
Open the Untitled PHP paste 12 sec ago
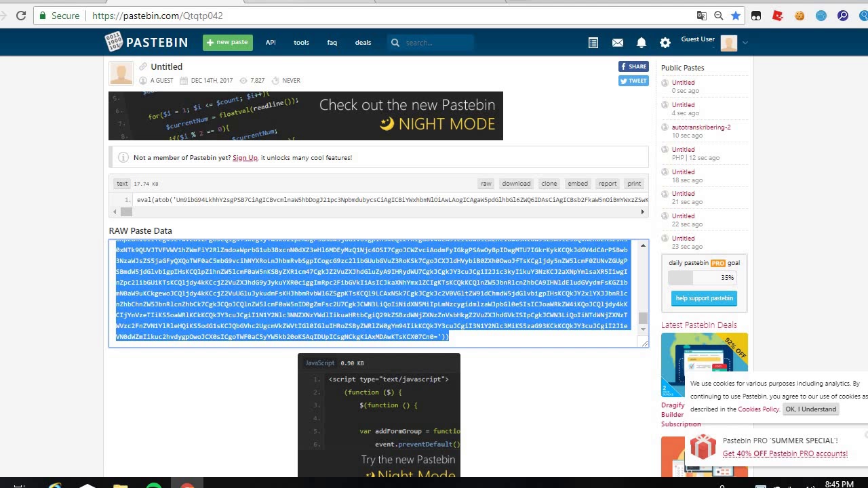coord(683,150)
